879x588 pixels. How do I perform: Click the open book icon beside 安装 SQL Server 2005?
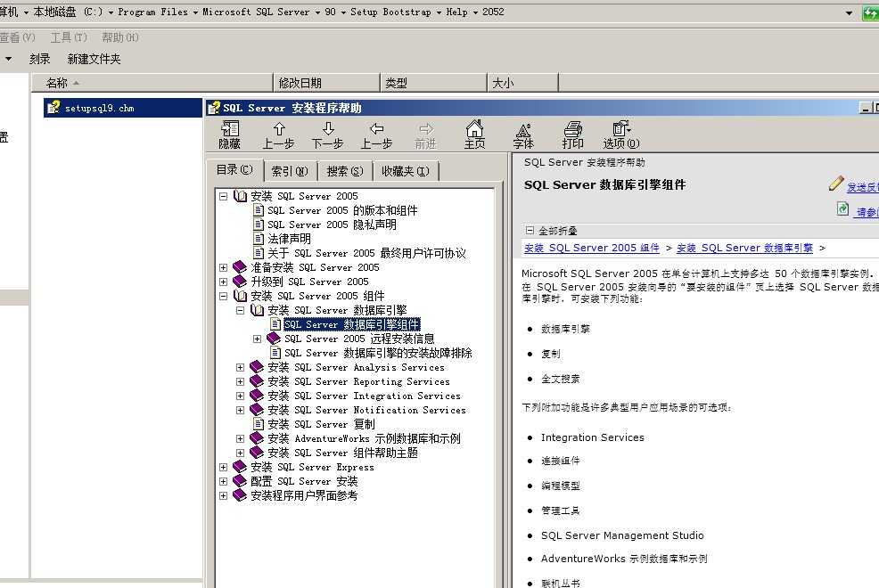tap(241, 196)
